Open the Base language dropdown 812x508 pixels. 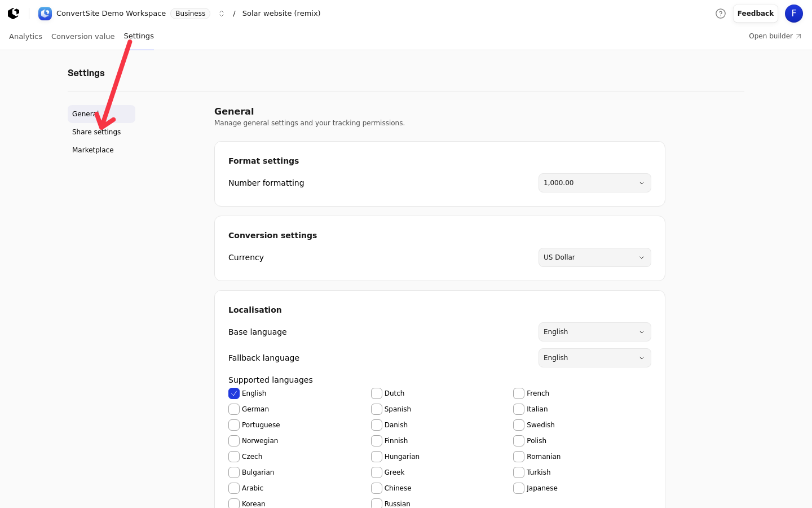click(595, 332)
